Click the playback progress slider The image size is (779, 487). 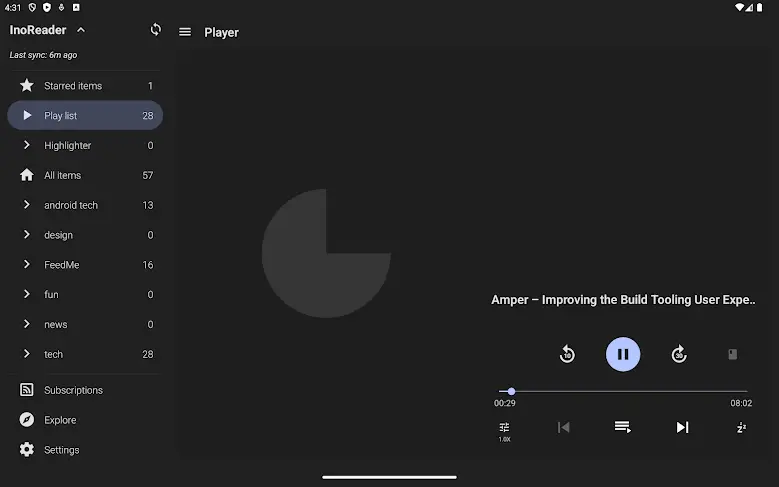623,392
